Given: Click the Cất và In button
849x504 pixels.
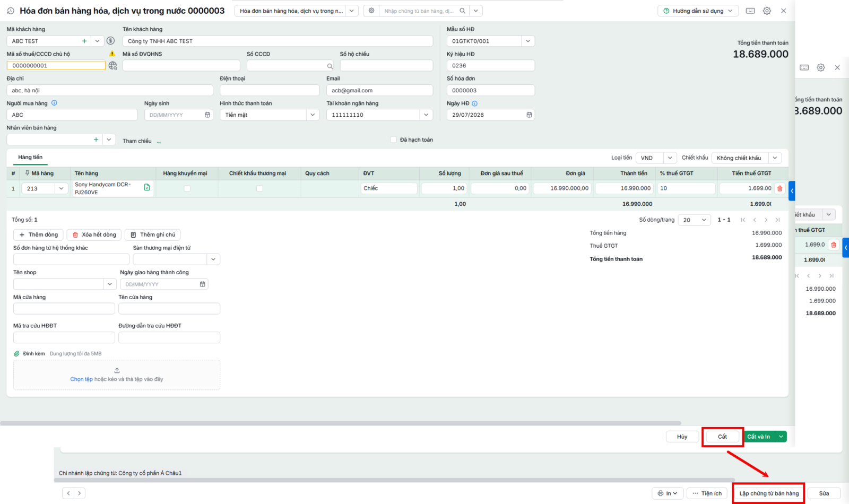Looking at the screenshot, I should point(759,437).
